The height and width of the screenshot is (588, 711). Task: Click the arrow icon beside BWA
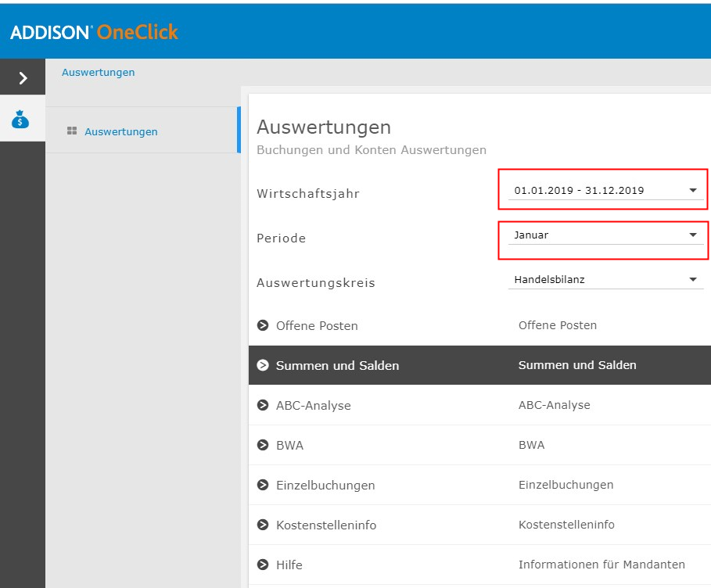[x=263, y=445]
